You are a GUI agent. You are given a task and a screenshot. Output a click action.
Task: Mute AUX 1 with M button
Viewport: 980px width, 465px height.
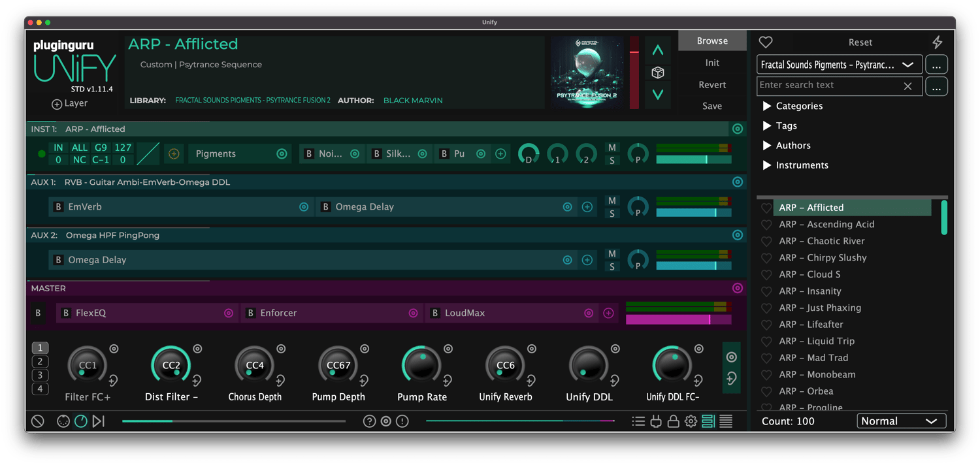(x=612, y=200)
